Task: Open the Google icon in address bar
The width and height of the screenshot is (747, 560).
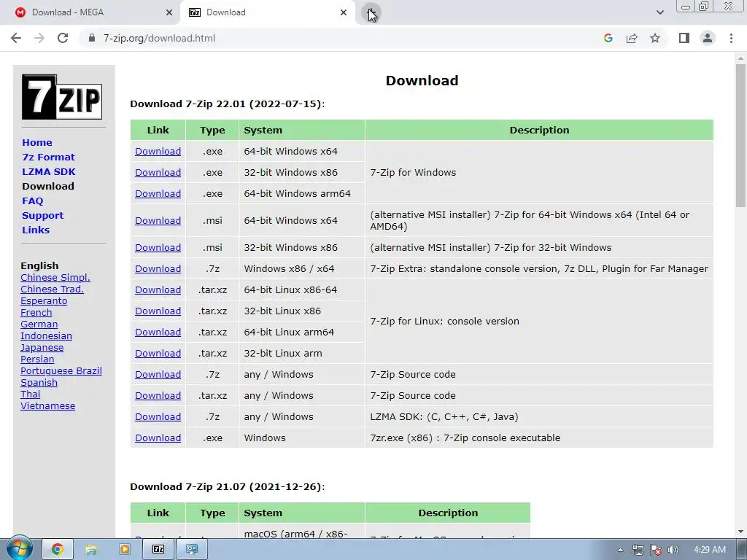Action: click(x=608, y=38)
